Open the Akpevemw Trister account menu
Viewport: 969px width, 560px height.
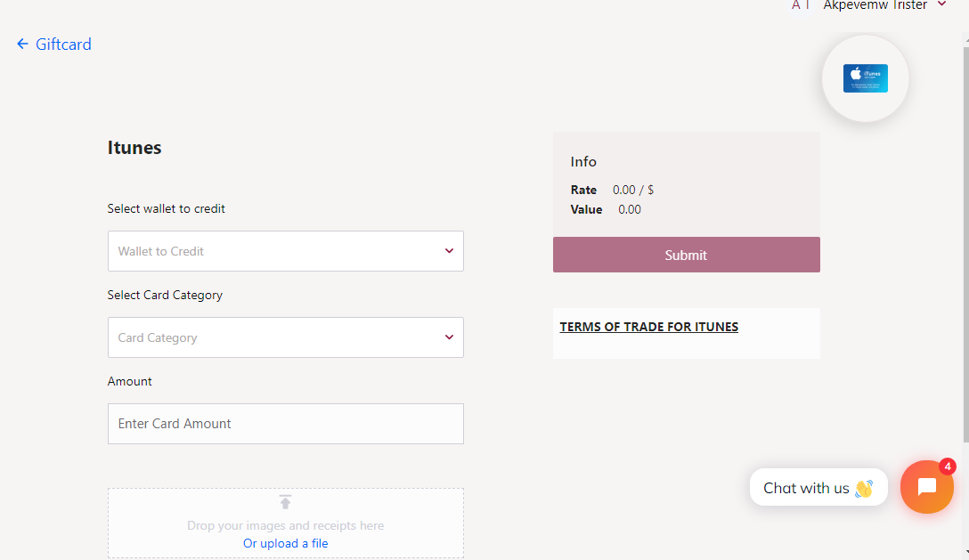point(875,5)
